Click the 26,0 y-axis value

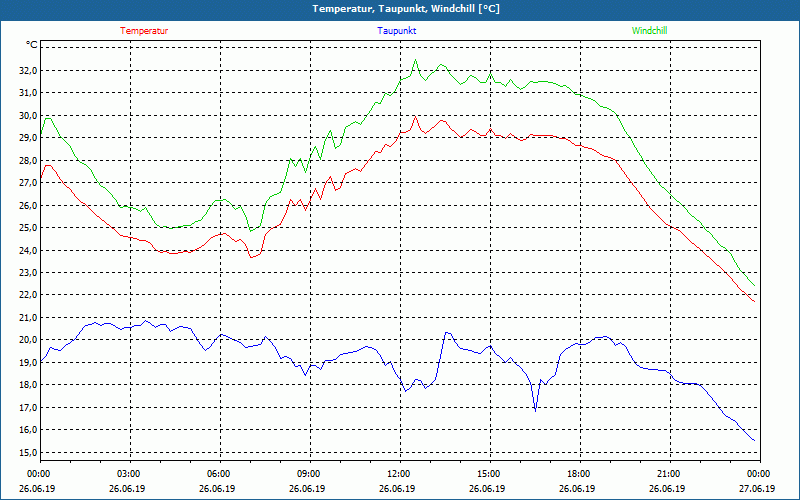(x=28, y=205)
